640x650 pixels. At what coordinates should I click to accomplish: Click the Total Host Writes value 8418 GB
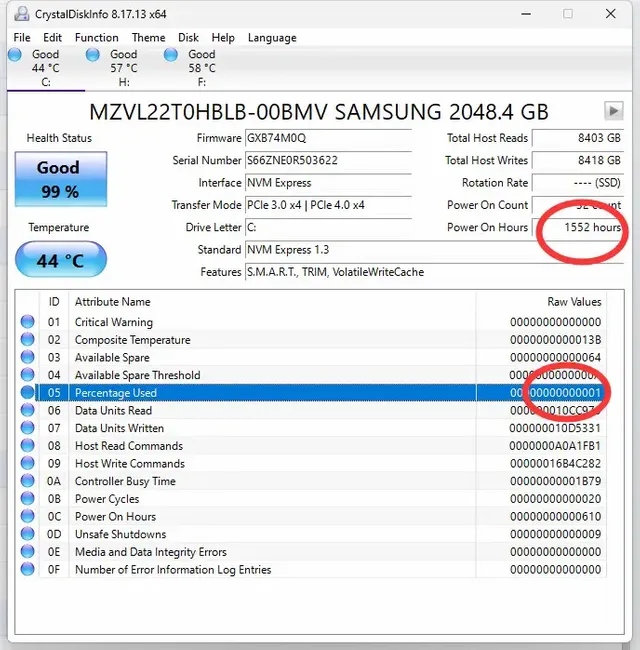tap(578, 160)
